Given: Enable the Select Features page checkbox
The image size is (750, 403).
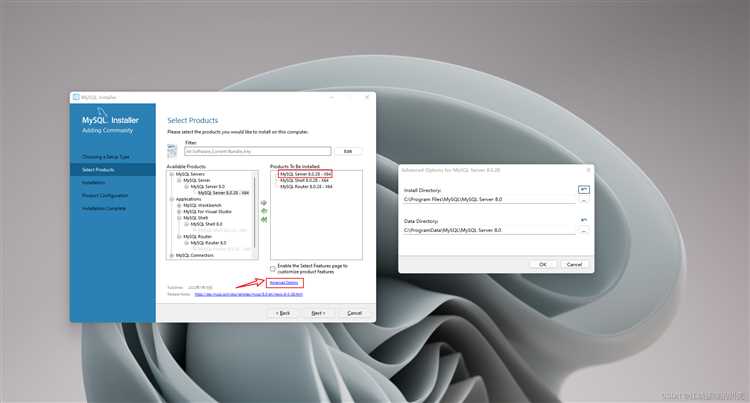Looking at the screenshot, I should [x=273, y=269].
